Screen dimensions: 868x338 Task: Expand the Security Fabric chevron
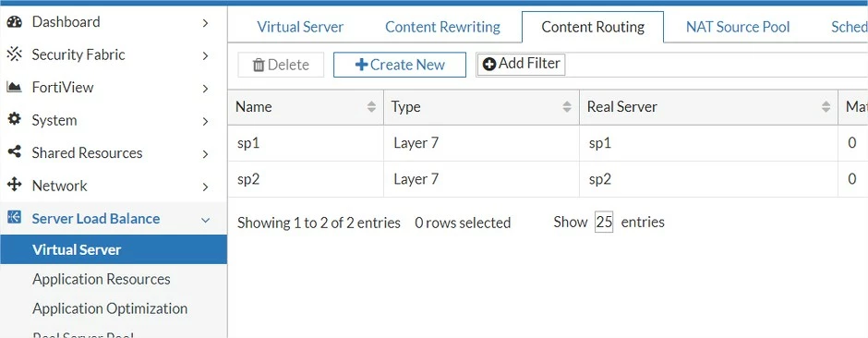coord(205,55)
